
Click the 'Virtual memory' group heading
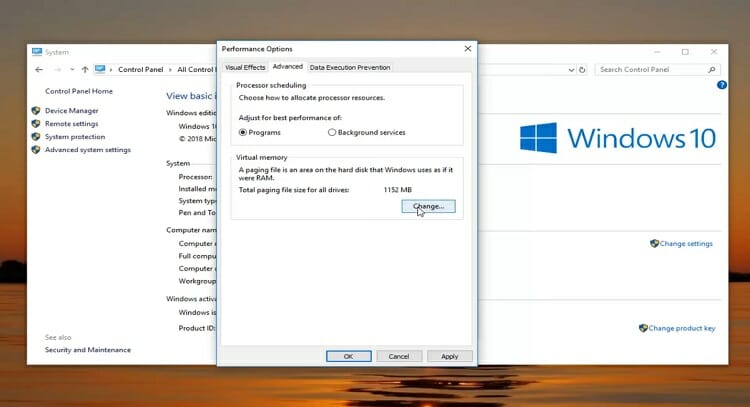click(x=262, y=157)
